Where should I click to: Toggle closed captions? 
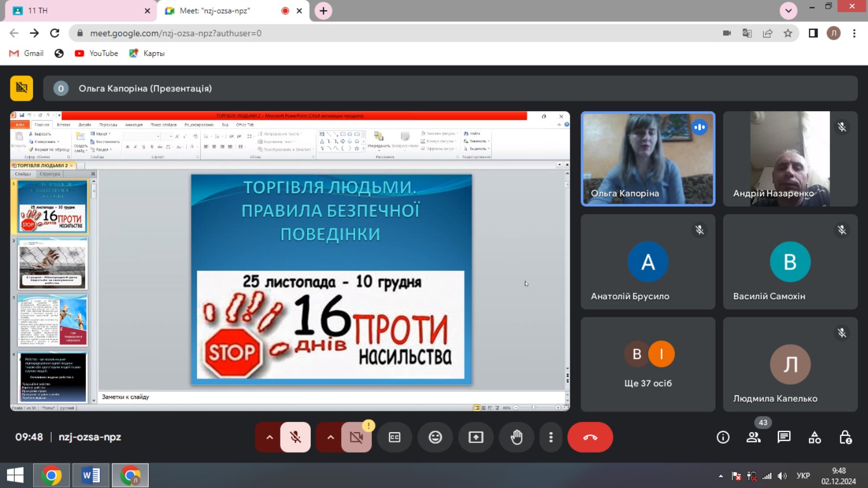point(394,437)
